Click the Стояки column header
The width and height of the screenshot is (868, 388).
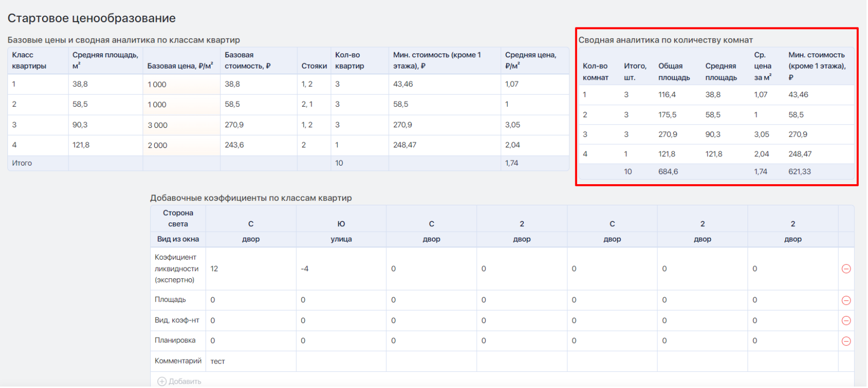coord(314,66)
